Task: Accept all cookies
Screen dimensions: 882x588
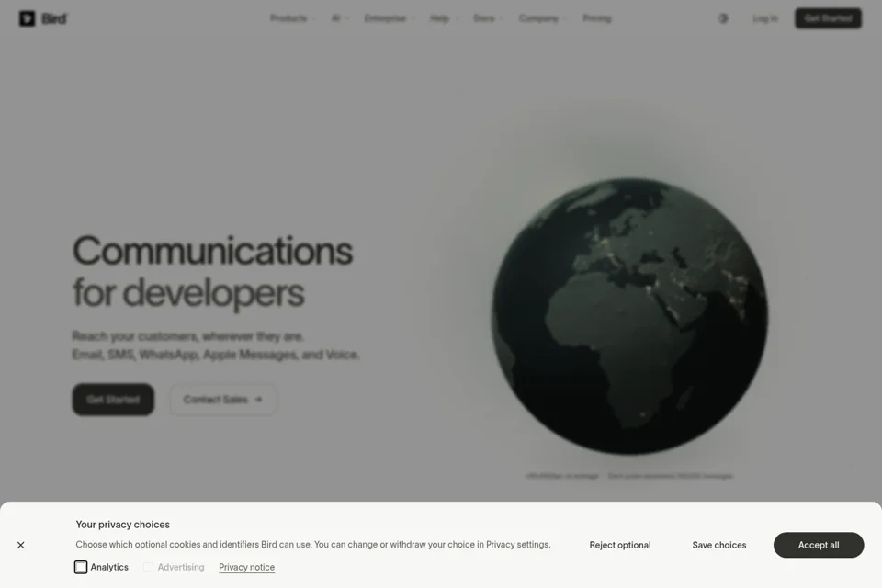Action: [819, 545]
